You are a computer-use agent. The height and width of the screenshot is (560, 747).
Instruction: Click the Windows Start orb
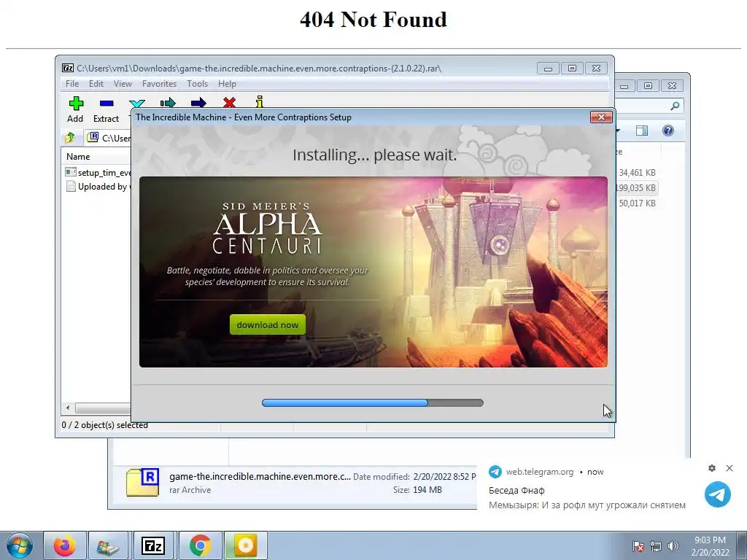[x=20, y=545]
